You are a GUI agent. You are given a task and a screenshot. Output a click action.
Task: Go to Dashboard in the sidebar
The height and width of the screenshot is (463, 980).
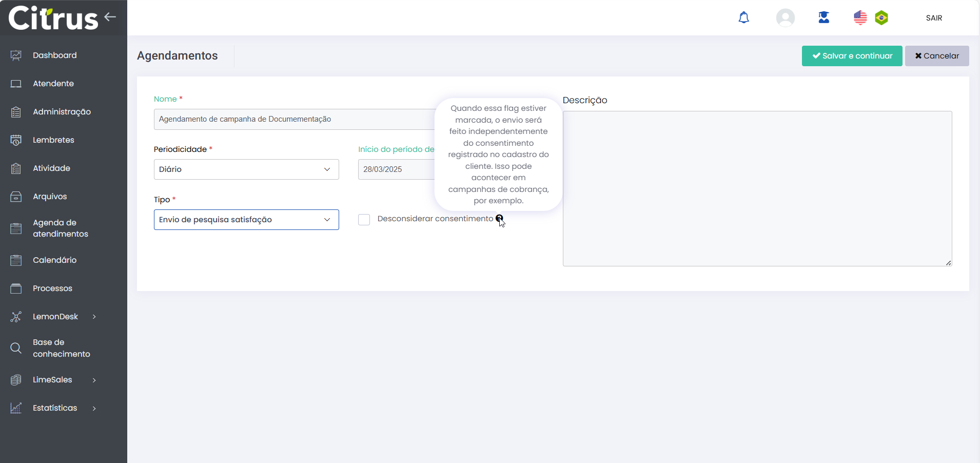(54, 55)
